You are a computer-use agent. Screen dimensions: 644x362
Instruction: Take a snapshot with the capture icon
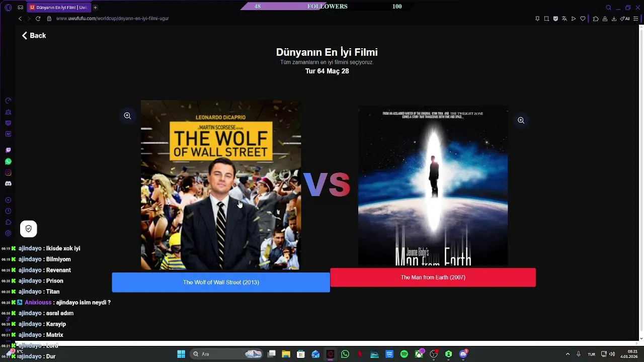546,19
